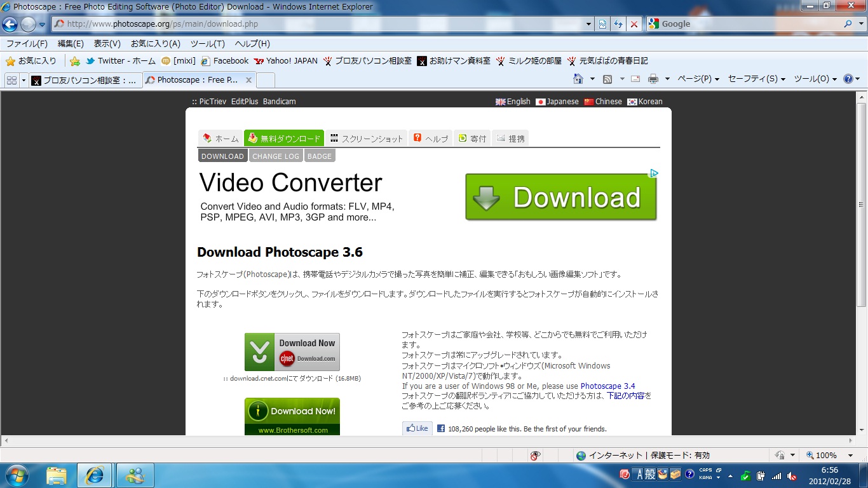Click the IME tools box icon
The height and width of the screenshot is (488, 868).
click(675, 474)
